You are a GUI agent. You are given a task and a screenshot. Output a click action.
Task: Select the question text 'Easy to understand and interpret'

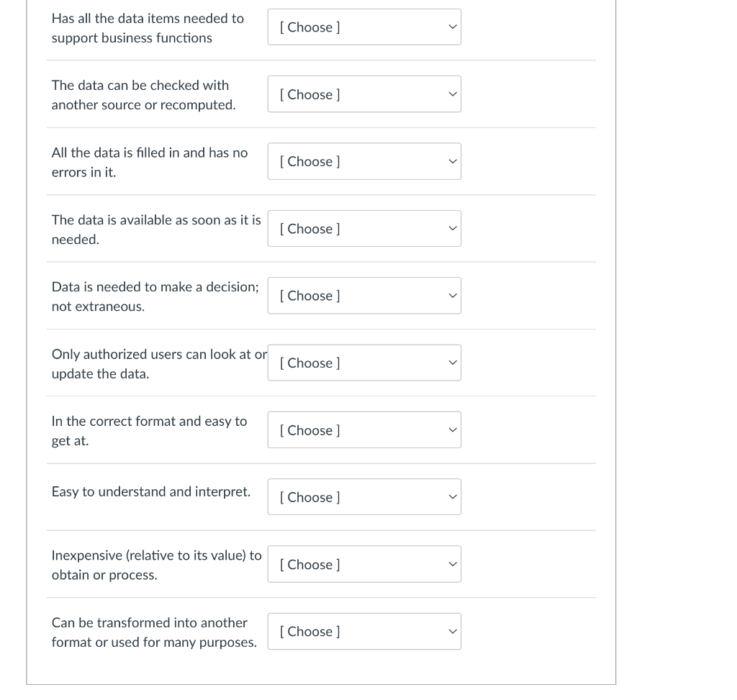pos(150,491)
